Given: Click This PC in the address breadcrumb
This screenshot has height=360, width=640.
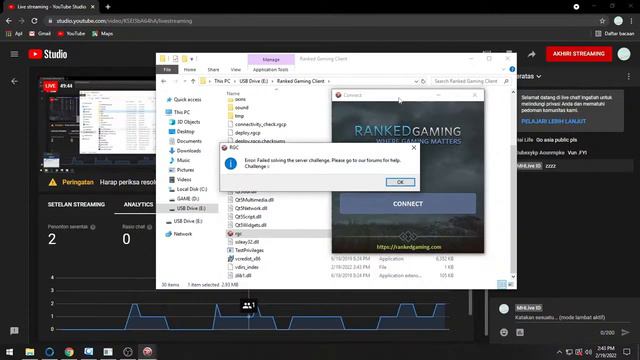Looking at the screenshot, I should coord(222,81).
